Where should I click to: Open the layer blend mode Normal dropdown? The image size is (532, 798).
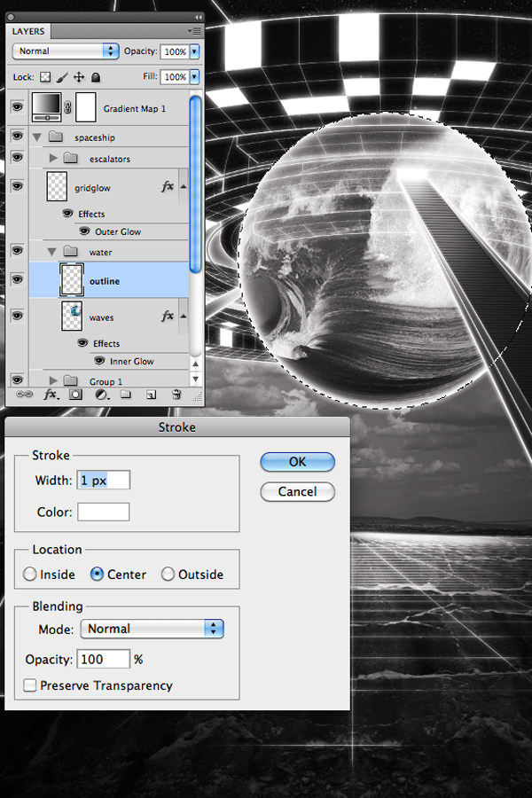66,51
